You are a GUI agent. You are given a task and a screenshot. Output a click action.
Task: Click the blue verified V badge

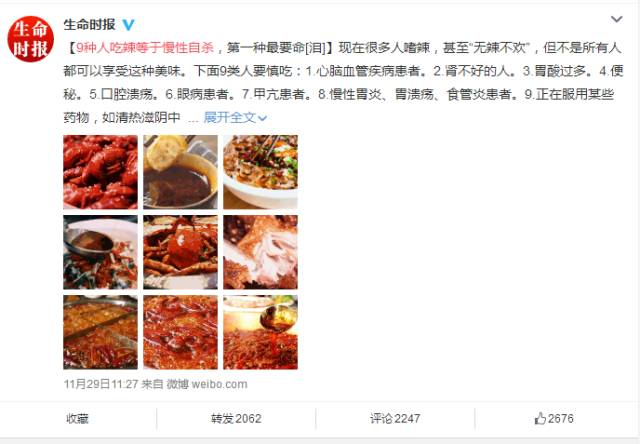[x=128, y=25]
